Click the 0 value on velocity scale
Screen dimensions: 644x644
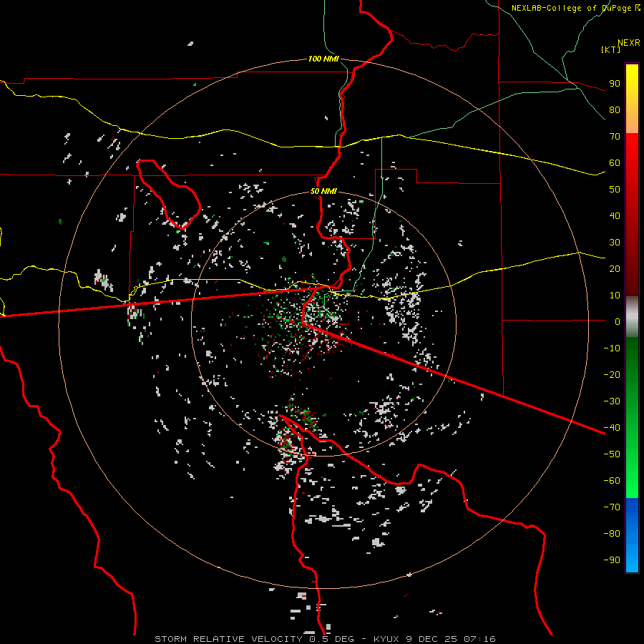coord(618,322)
